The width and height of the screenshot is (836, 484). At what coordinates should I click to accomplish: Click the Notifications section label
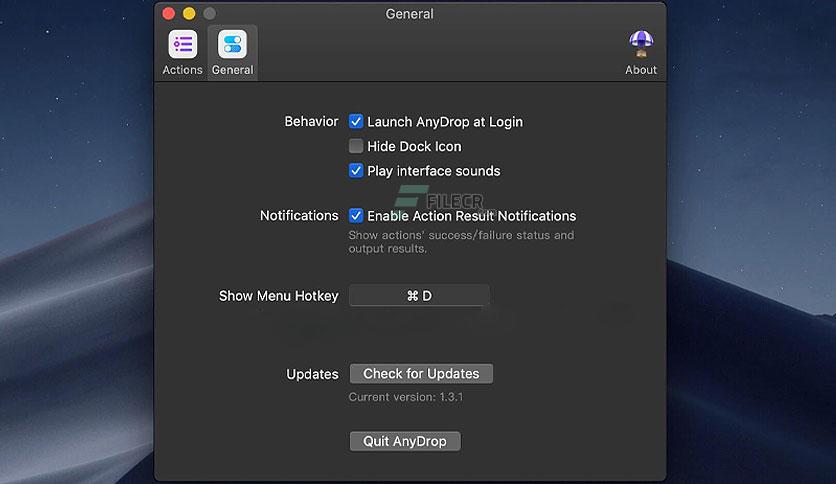click(x=299, y=215)
